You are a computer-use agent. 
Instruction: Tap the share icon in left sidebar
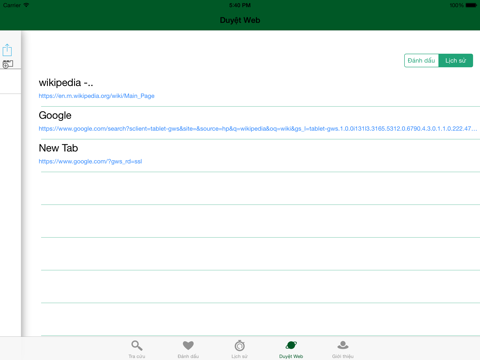click(x=7, y=50)
